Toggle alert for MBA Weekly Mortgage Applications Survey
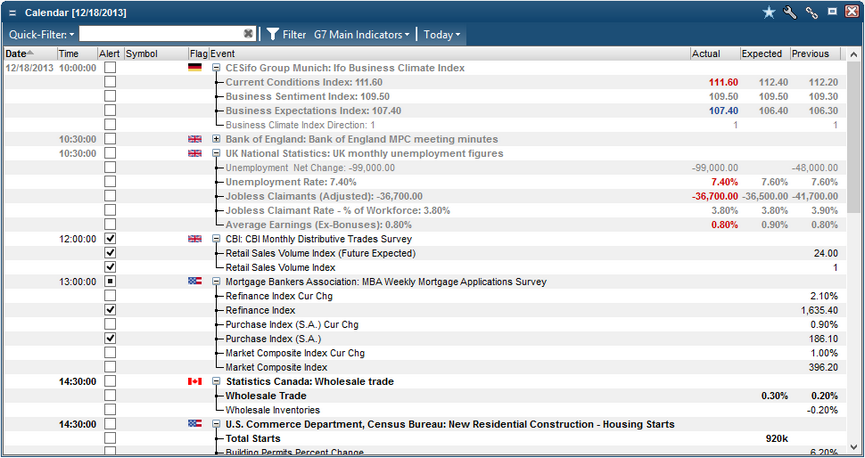This screenshot has width=865, height=458. [110, 281]
